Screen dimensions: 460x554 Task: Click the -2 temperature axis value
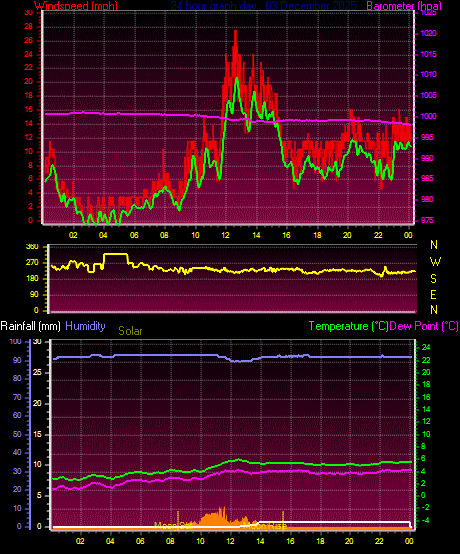pyautogui.click(x=425, y=508)
